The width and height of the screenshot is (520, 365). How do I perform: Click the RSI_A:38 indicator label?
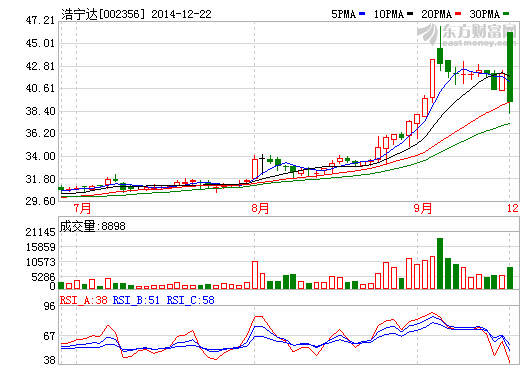[83, 300]
